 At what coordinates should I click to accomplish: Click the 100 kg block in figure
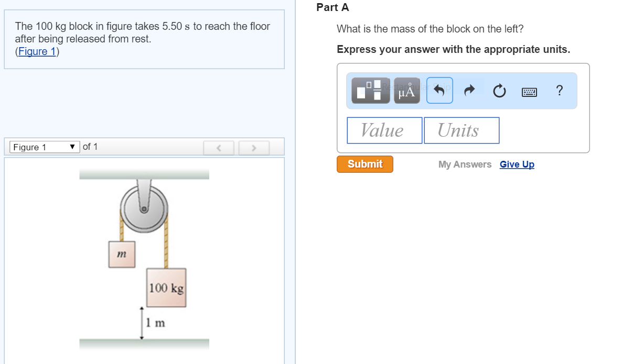(x=166, y=287)
